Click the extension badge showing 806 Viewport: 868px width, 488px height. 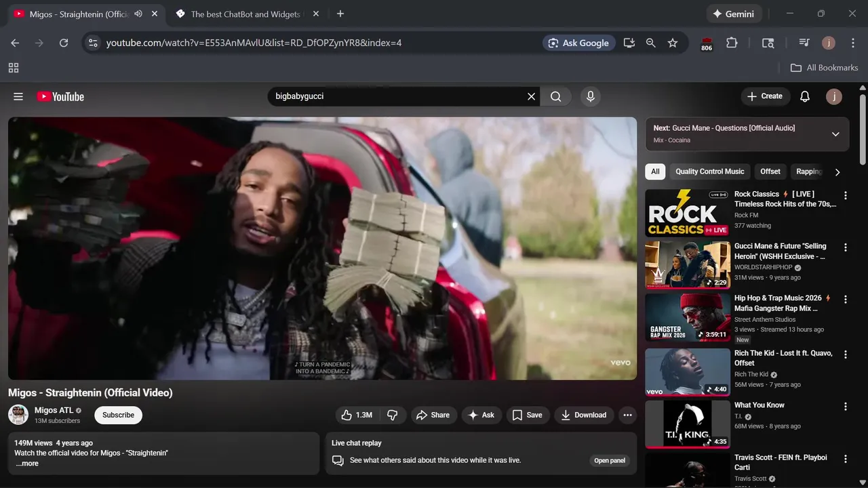[x=707, y=44]
